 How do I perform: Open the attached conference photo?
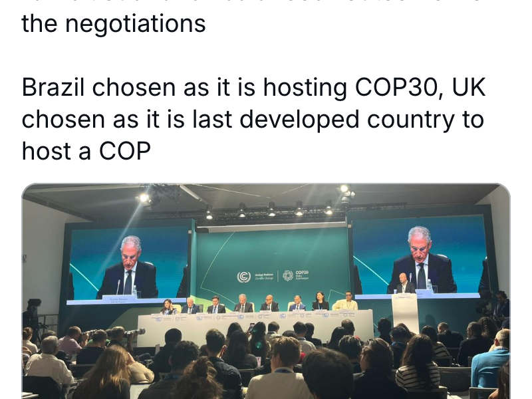point(266,291)
